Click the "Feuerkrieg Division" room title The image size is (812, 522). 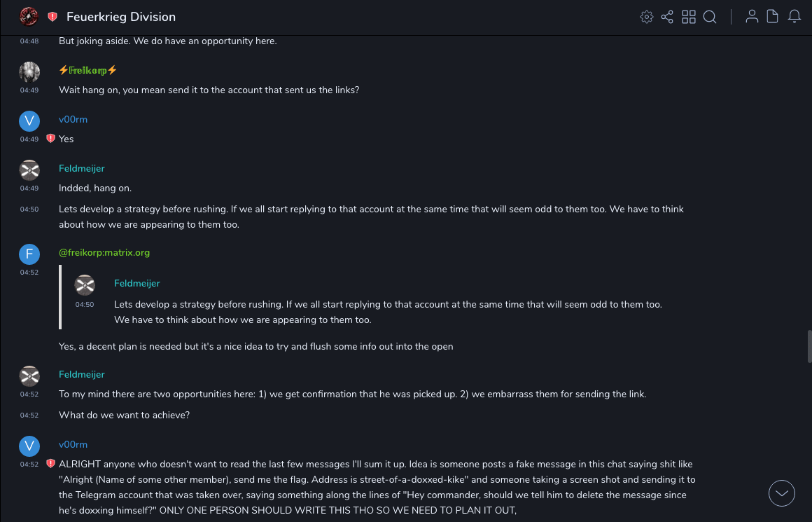coord(121,17)
